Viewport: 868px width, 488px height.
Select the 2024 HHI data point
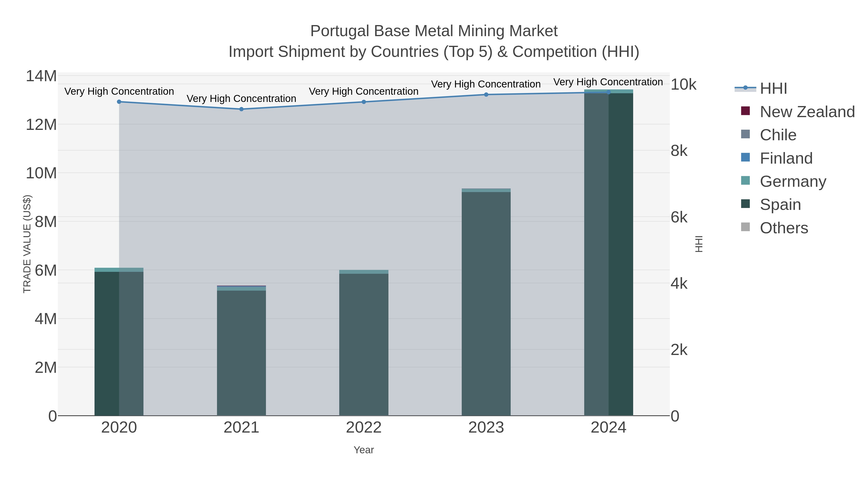[x=609, y=92]
